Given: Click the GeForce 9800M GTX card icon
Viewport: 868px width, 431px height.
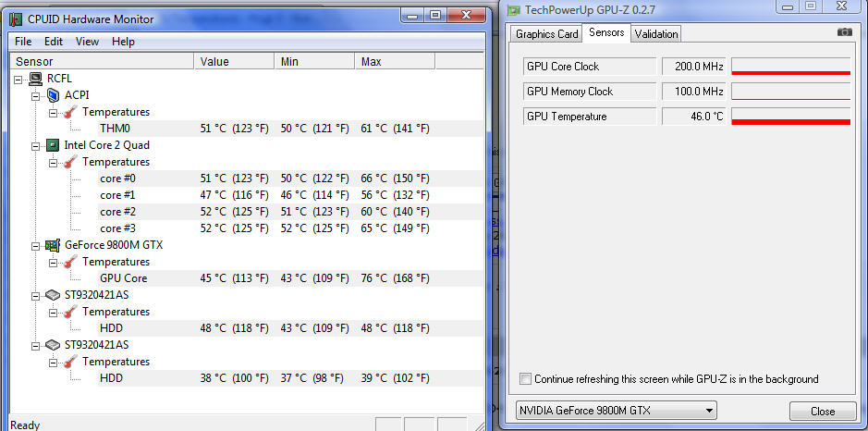Looking at the screenshot, I should point(53,245).
